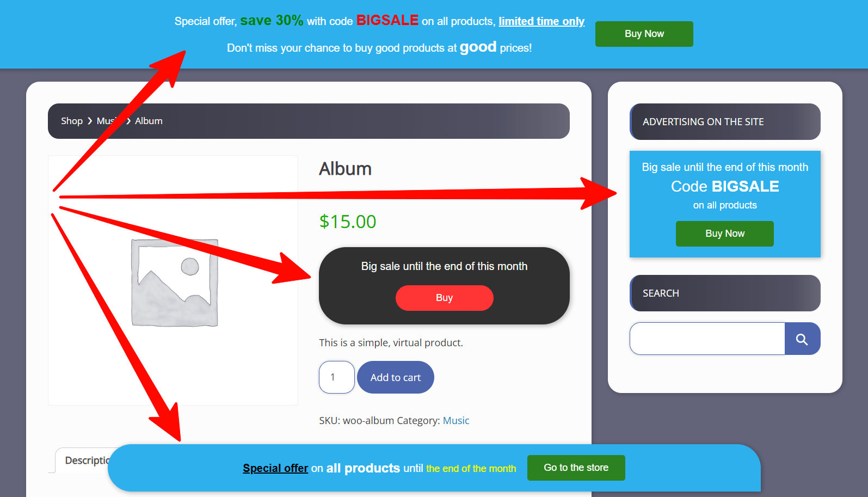Click the Special offer link in bottom bar
The width and height of the screenshot is (868, 497).
click(x=275, y=468)
